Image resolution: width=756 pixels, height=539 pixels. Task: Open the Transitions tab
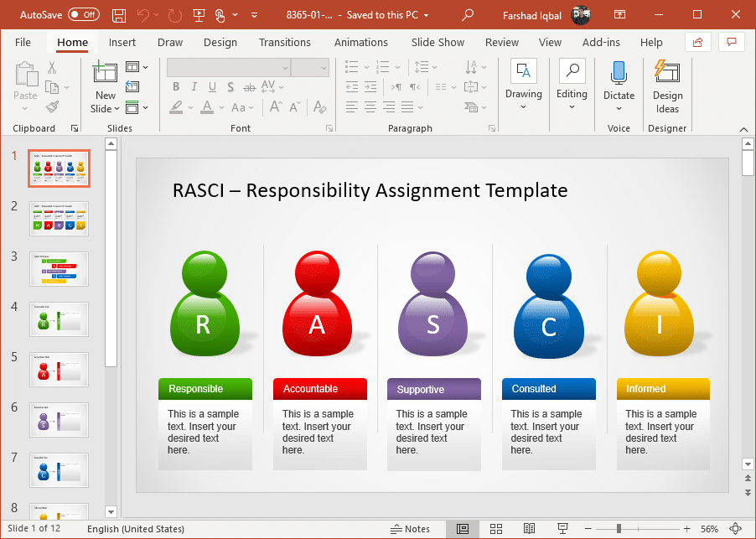(x=284, y=43)
